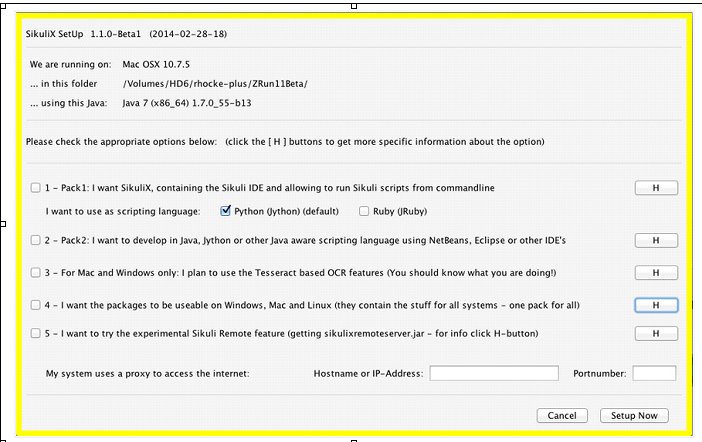
Task: Tick option 2 Pack2 Java development checkbox
Action: pos(35,240)
